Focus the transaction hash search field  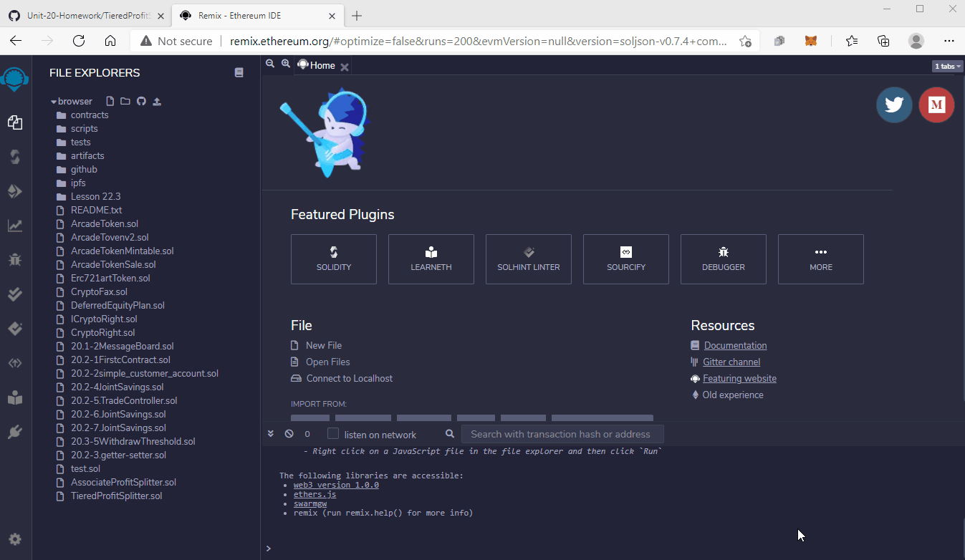pyautogui.click(x=562, y=434)
